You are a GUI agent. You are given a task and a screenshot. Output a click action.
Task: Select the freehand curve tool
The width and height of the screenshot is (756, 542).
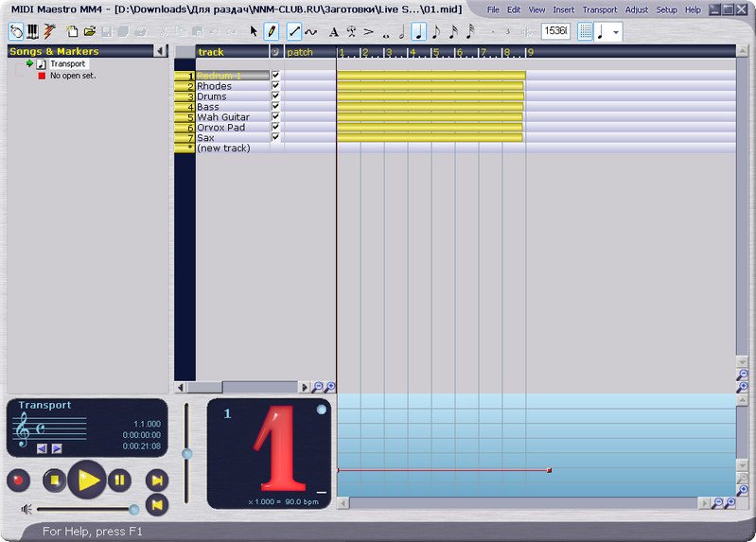tap(311, 31)
